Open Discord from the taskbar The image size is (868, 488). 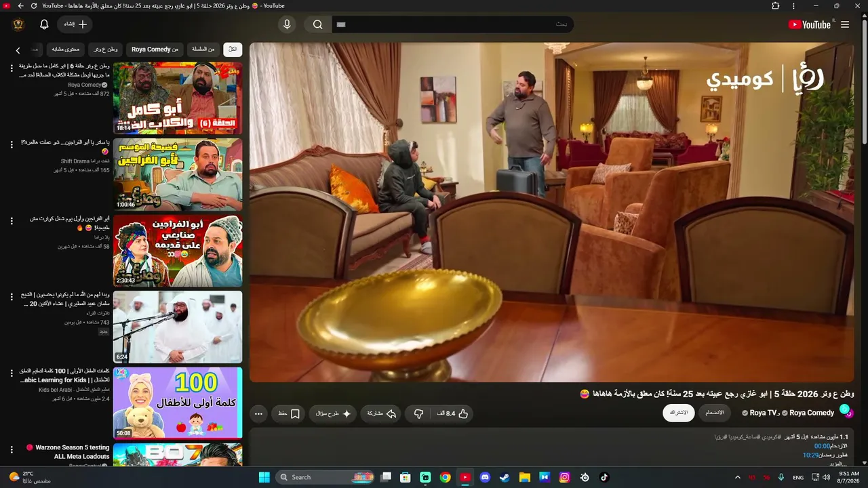click(485, 477)
